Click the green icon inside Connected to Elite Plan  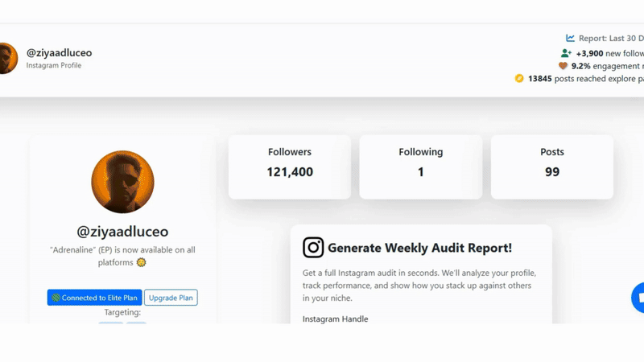pos(56,298)
